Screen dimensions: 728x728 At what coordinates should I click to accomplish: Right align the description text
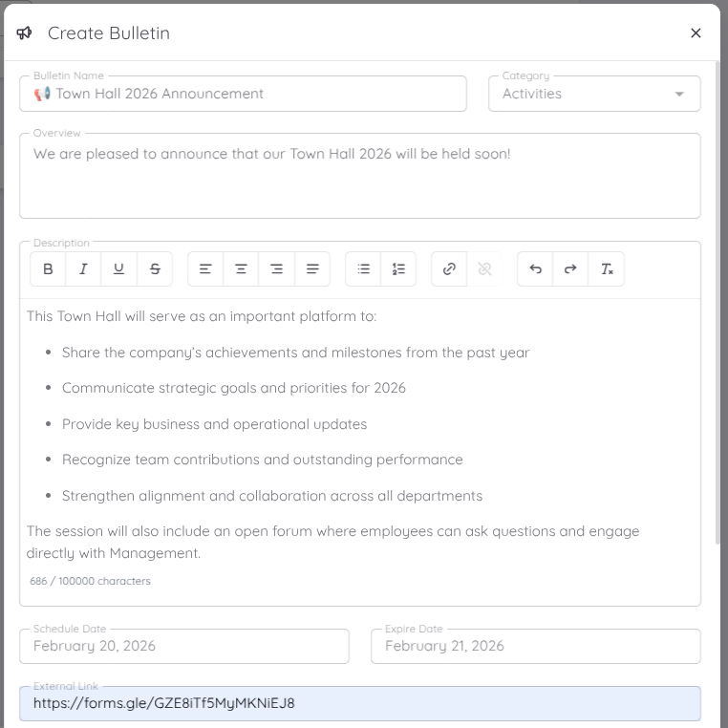point(276,269)
